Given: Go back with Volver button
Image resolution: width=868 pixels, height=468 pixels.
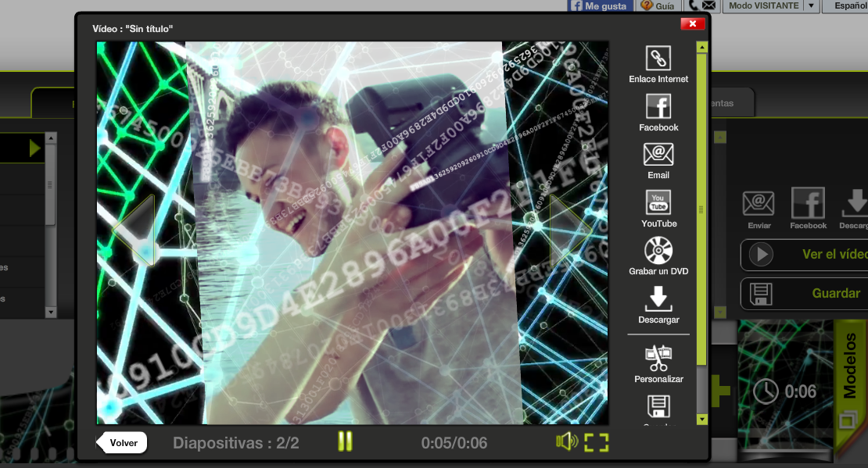Looking at the screenshot, I should [x=122, y=442].
